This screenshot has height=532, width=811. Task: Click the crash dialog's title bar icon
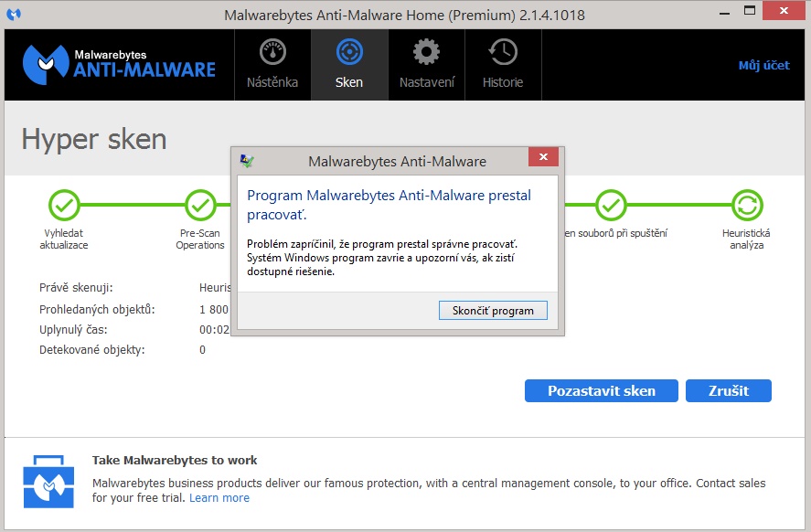[x=247, y=161]
